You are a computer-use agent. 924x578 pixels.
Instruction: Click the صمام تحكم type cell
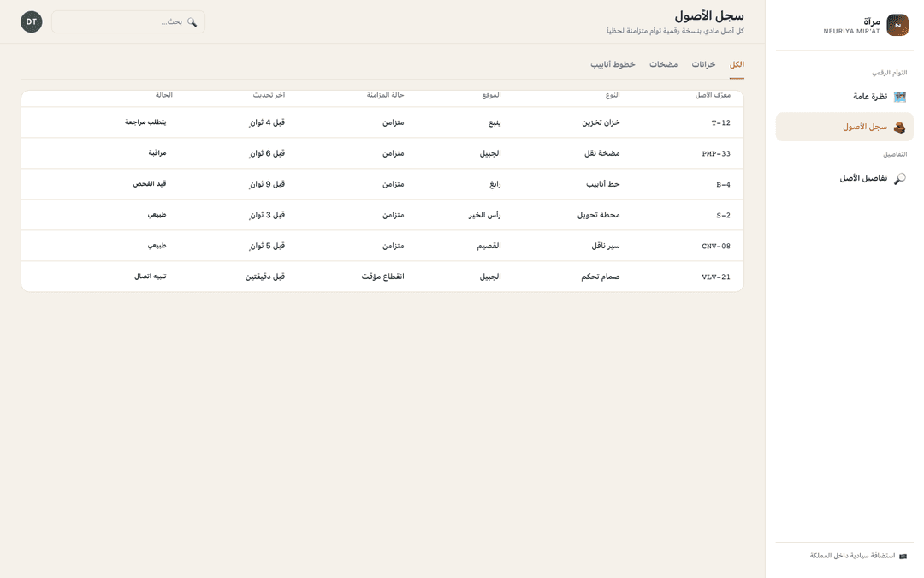coord(600,277)
